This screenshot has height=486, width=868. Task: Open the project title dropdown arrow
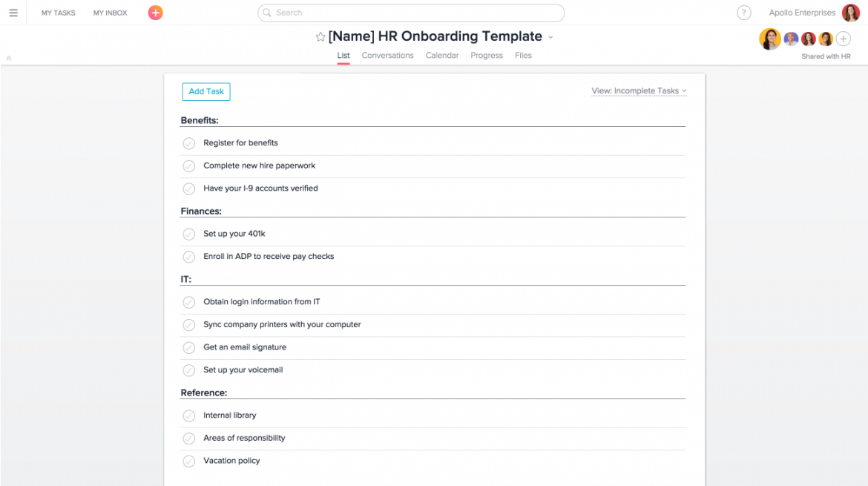550,37
